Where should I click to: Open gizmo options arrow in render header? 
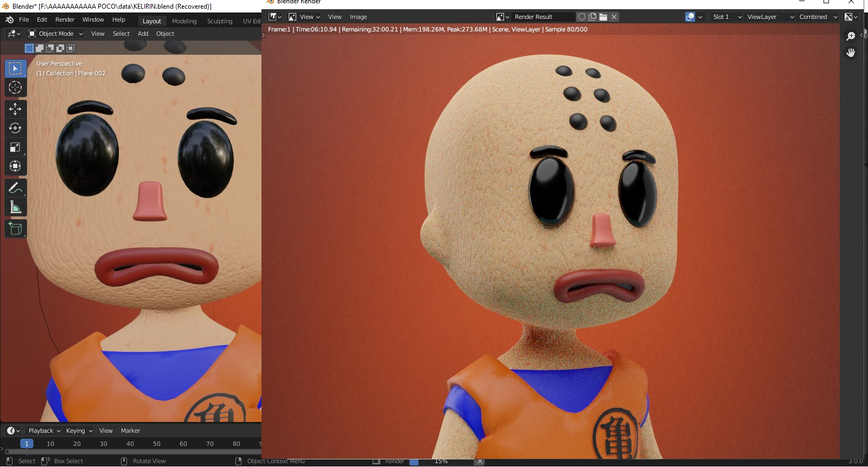[x=700, y=17]
